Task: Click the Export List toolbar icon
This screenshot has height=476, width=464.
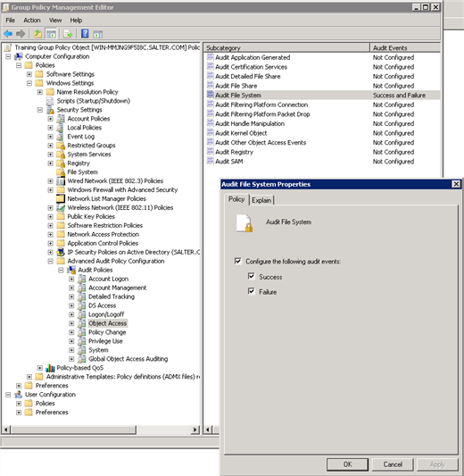Action: [x=68, y=34]
